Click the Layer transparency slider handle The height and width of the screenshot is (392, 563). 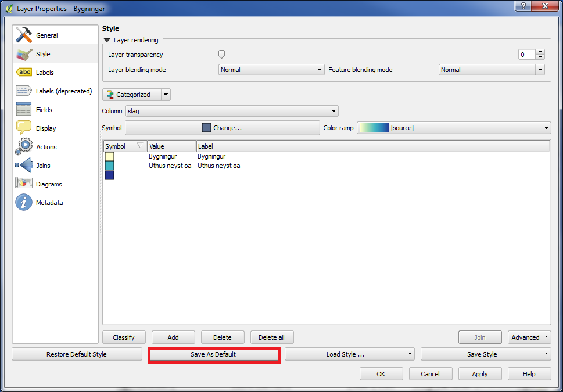point(221,54)
